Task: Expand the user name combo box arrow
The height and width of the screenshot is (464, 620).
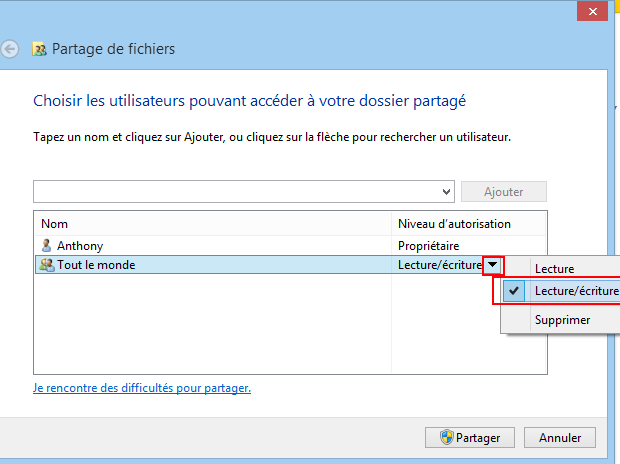Action: 446,192
